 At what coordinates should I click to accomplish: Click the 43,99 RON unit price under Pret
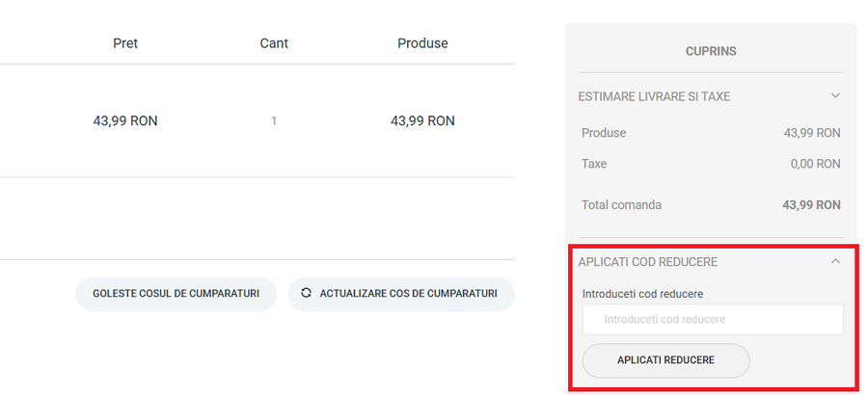coord(125,121)
